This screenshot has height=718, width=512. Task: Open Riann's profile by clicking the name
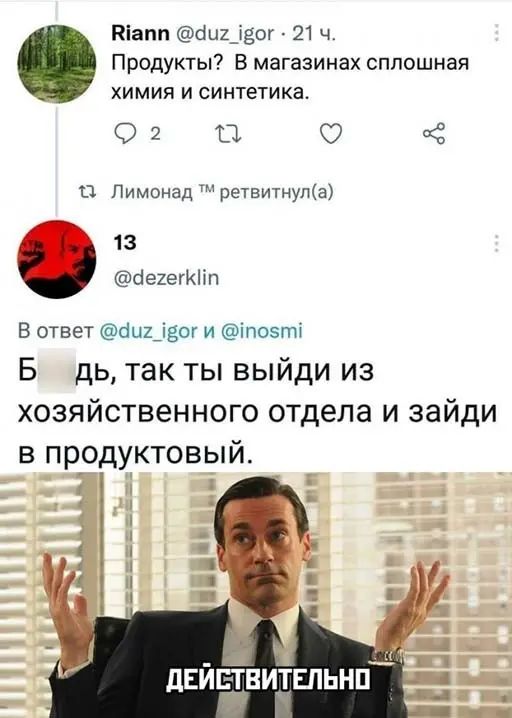click(x=141, y=33)
